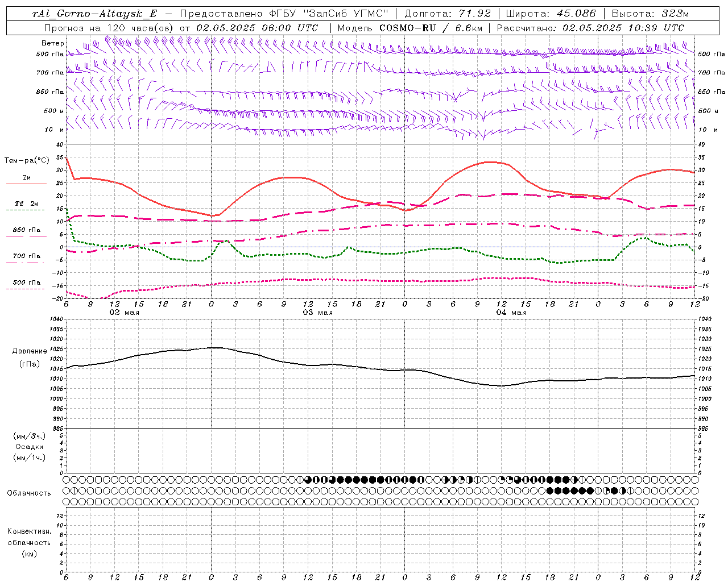Click 1025 on the left pressure axis
Image resolution: width=728 pixels, height=582 pixels.
click(x=57, y=349)
